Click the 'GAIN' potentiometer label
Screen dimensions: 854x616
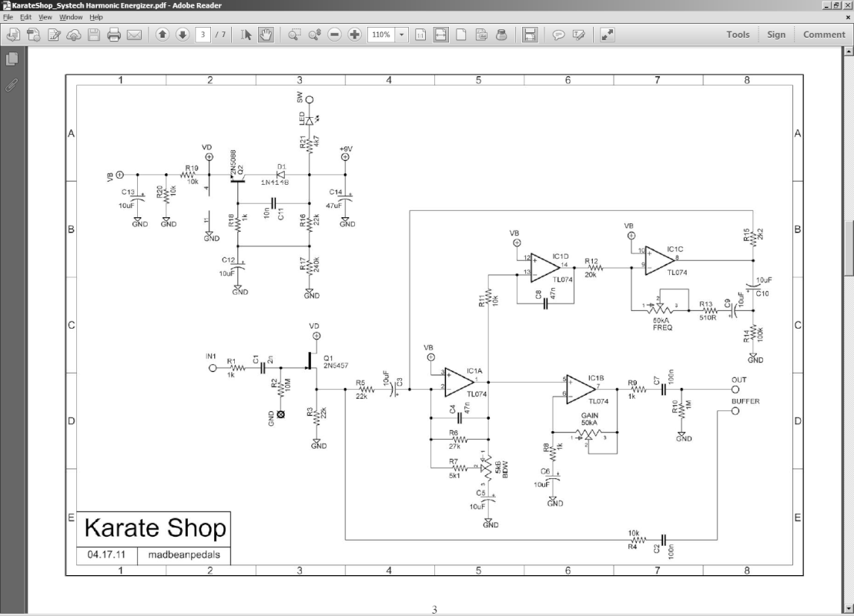point(589,416)
